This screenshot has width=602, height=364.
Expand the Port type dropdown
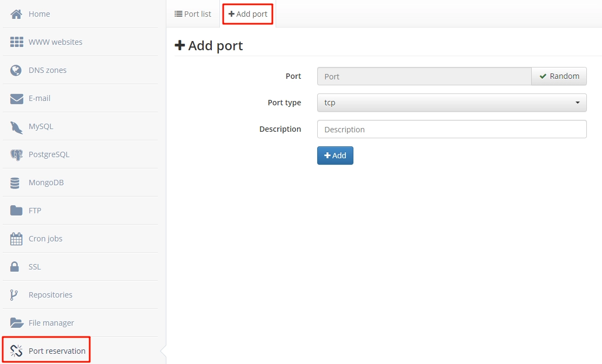pyautogui.click(x=451, y=103)
